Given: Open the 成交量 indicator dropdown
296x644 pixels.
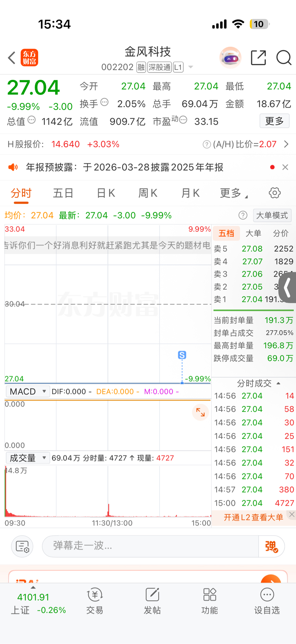Looking at the screenshot, I should point(28,458).
